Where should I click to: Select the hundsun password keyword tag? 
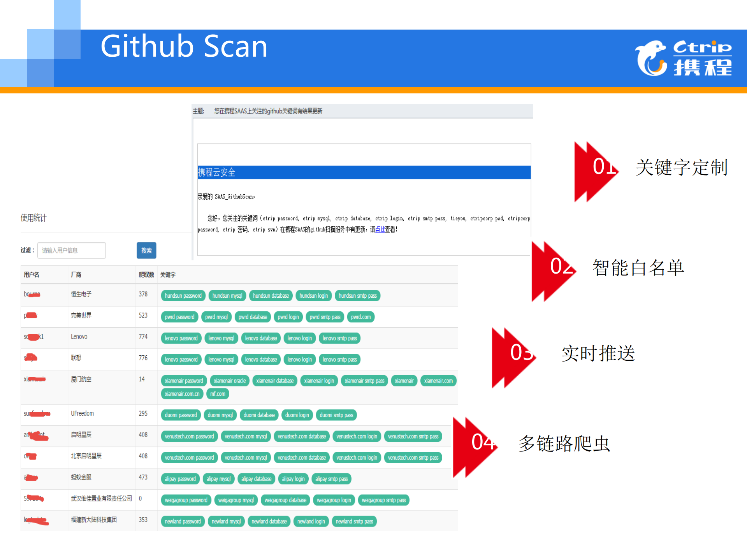(x=183, y=295)
